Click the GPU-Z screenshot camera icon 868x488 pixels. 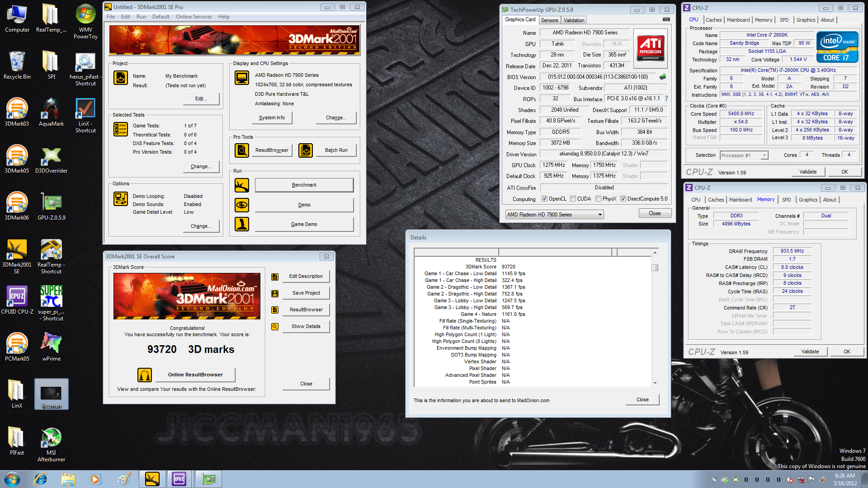pos(666,19)
